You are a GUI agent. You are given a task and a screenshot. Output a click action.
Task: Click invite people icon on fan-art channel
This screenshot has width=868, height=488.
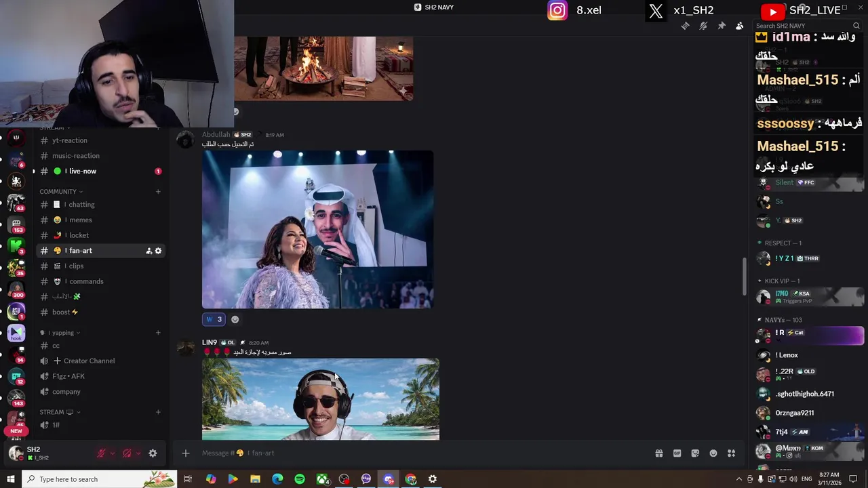tap(149, 251)
